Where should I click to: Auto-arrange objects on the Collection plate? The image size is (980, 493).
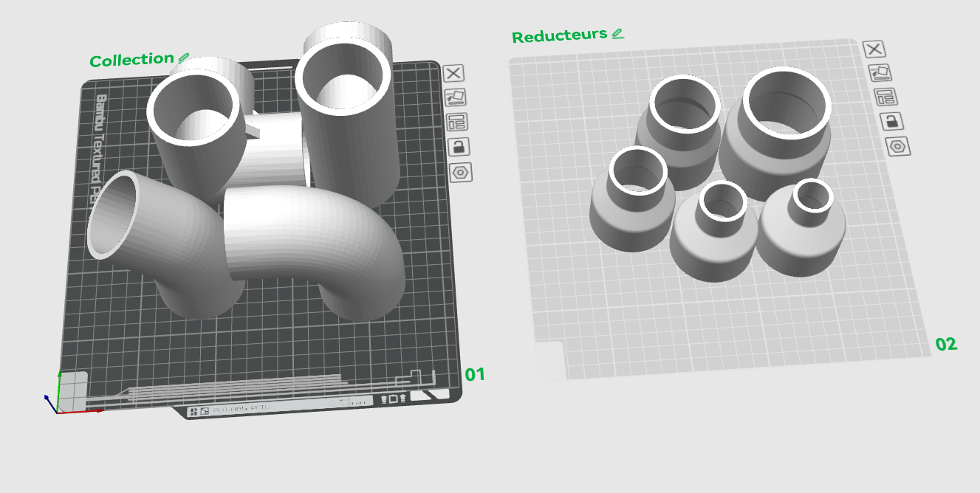pos(457,122)
